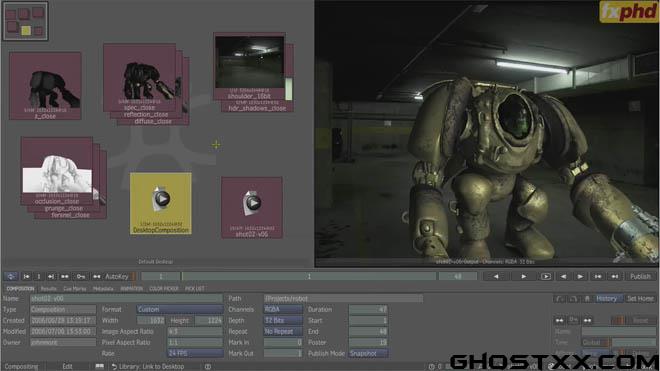Click the Pixel Aspect Ratio field
Image resolution: width=660 pixels, height=371 pixels.
pos(195,342)
